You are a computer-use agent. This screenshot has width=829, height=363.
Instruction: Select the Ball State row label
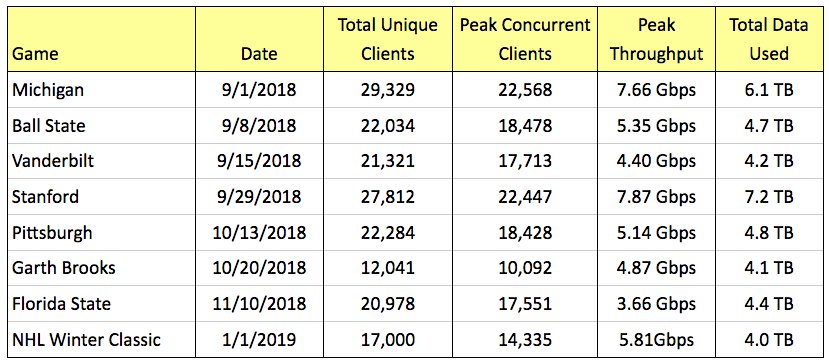[x=101, y=125]
